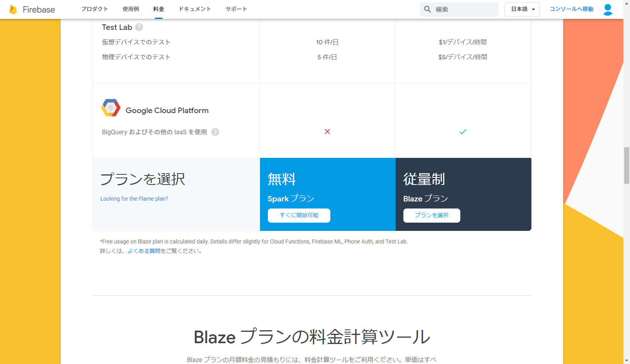
Task: Open the ドキュメント menu item
Action: point(195,9)
